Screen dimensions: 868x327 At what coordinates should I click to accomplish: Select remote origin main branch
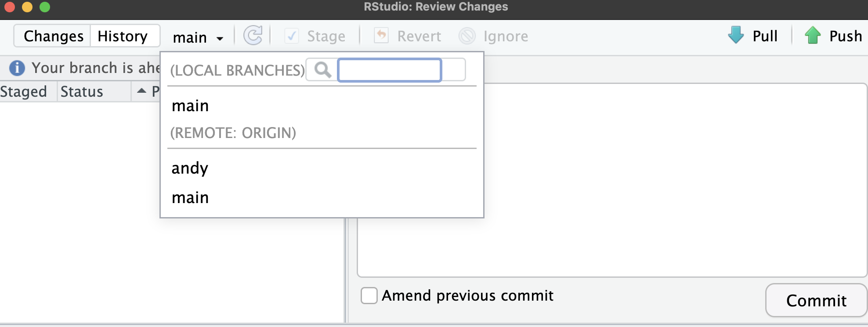[190, 198]
